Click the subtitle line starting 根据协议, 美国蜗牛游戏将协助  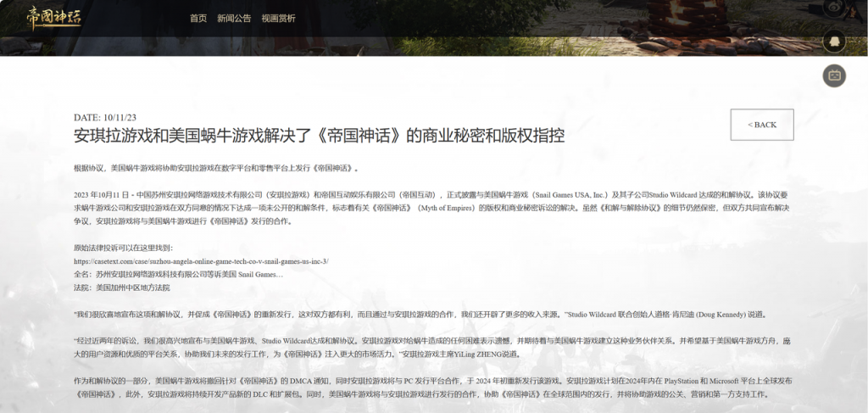[x=216, y=168]
